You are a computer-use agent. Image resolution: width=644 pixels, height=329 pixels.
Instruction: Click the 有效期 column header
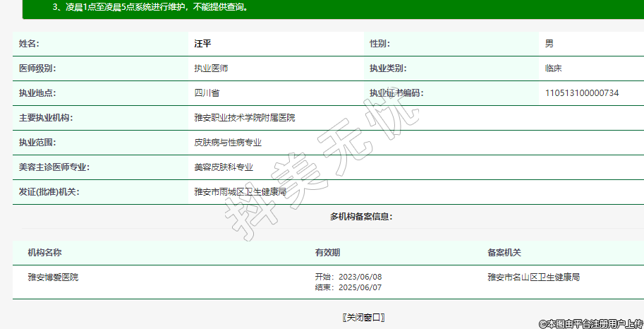pos(328,253)
